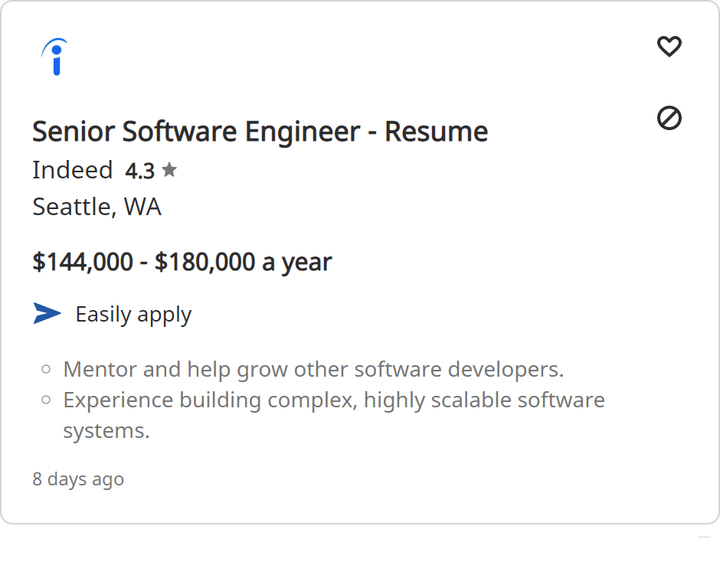Screen dimensions: 720x588
Task: Select the Seattle, WA location text
Action: point(97,207)
